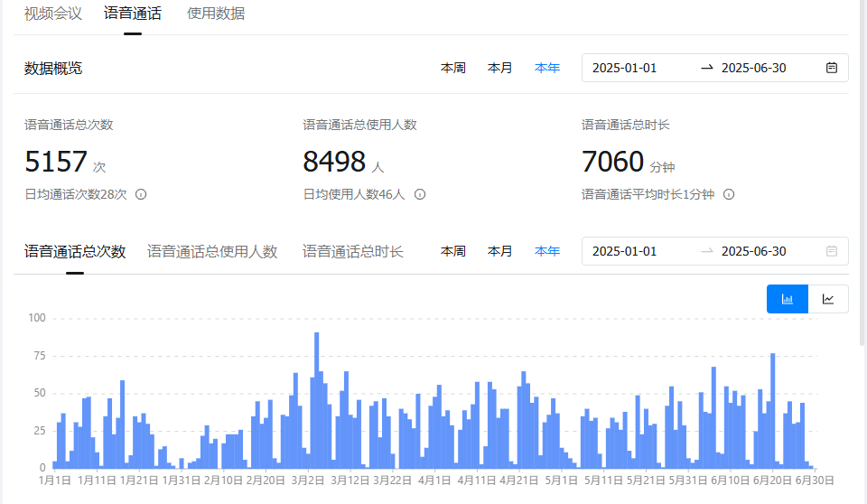Select 本月 in 数据概览 range filter

tap(499, 68)
